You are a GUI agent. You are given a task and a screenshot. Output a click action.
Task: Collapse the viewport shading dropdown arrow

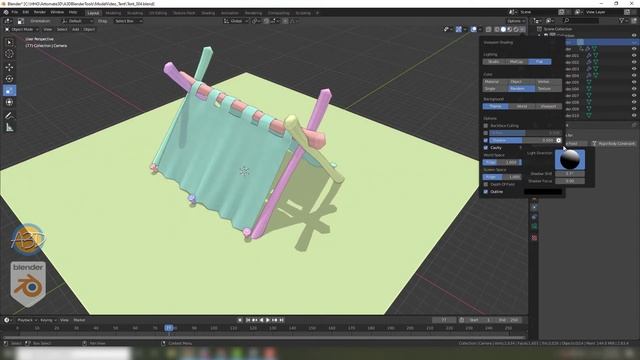click(523, 29)
